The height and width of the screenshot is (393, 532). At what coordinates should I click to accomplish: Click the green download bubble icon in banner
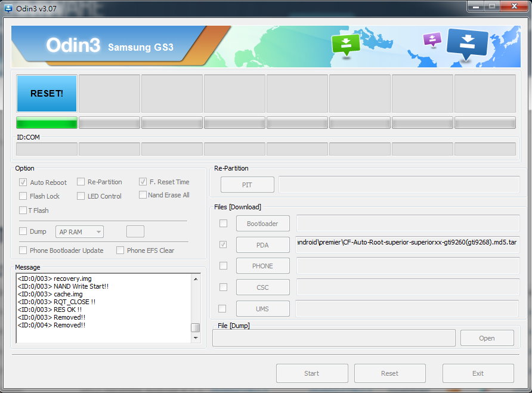pyautogui.click(x=346, y=45)
